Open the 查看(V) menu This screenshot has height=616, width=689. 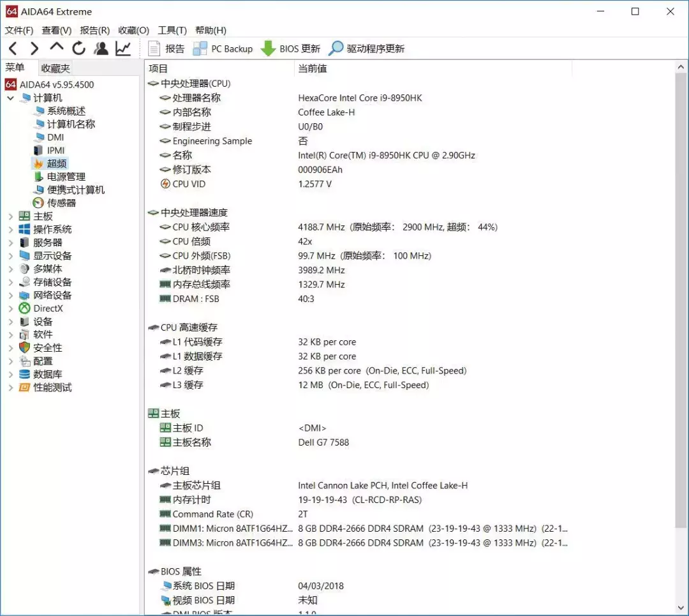pyautogui.click(x=56, y=31)
